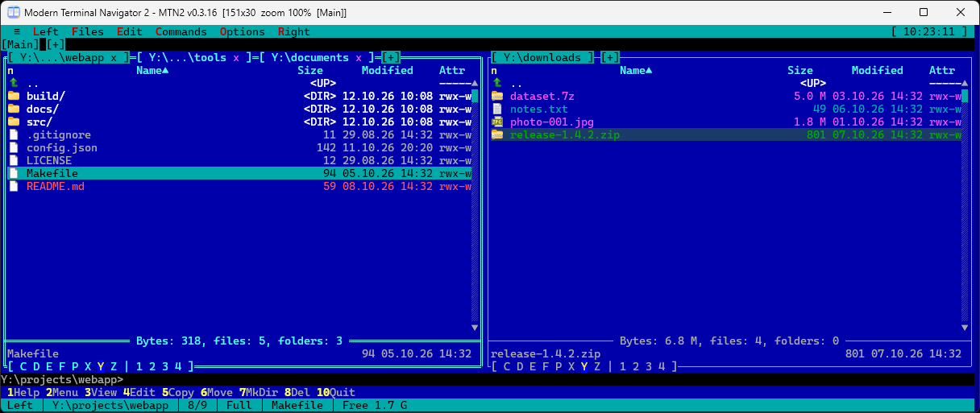Select the Y:\downloads tab
The height and width of the screenshot is (413, 980).
542,57
